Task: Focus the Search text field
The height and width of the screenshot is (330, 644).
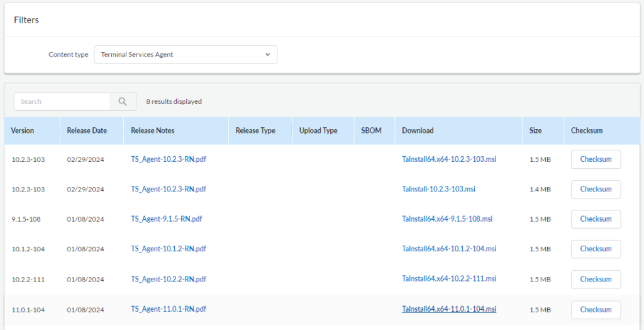Action: click(62, 101)
